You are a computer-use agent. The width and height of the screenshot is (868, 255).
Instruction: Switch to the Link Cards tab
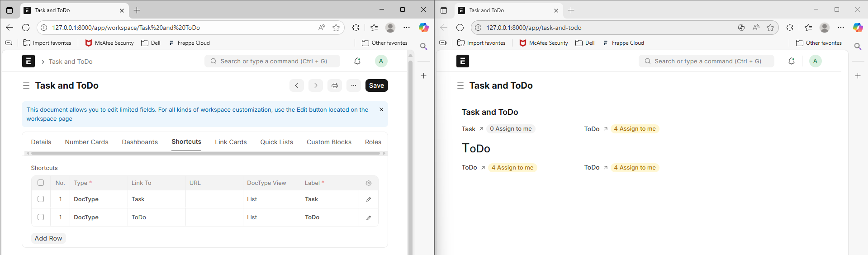231,142
